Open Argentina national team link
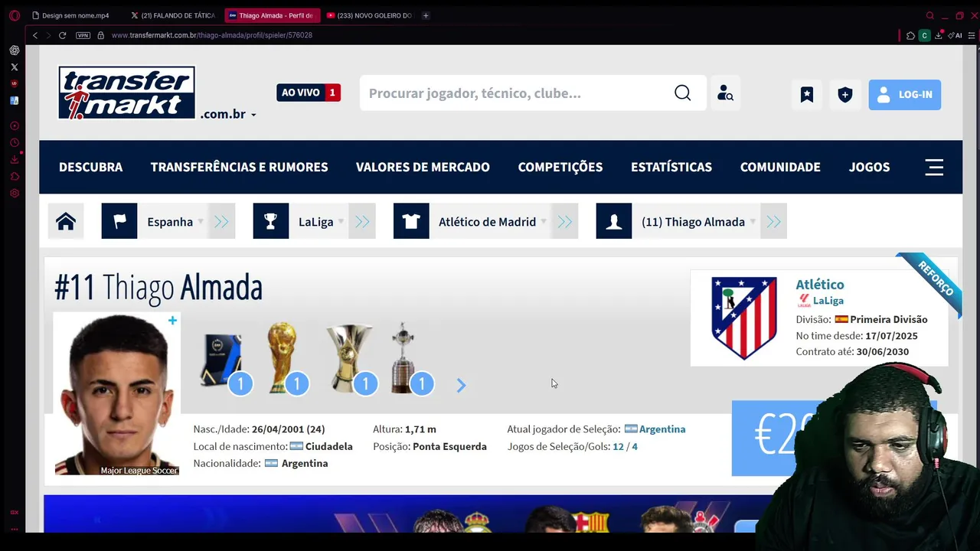This screenshot has height=551, width=980. [662, 429]
